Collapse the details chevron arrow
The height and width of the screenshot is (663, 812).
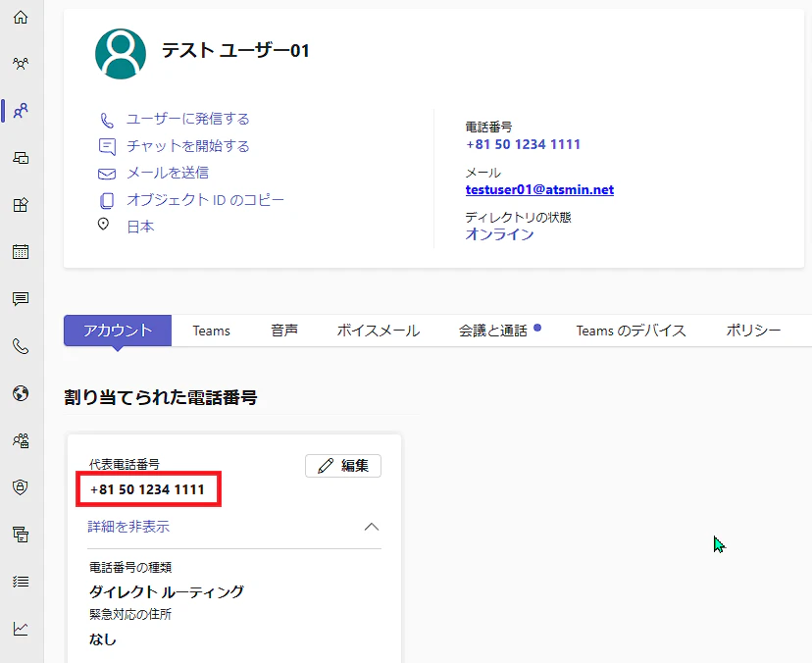[x=372, y=528]
